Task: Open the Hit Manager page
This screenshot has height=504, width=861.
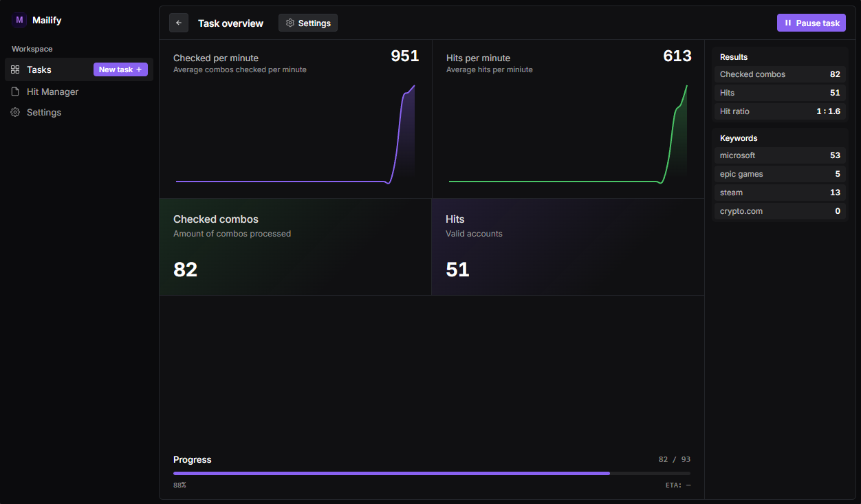Action: (52, 91)
